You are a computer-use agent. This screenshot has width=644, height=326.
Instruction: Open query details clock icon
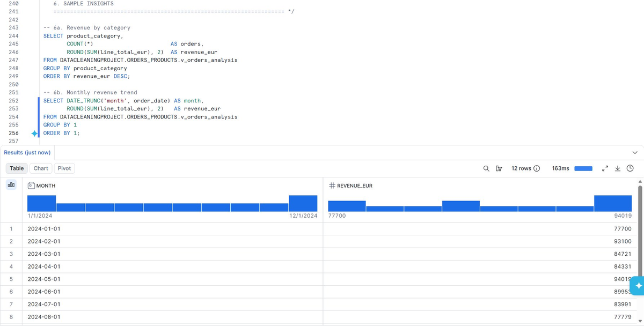click(x=630, y=168)
